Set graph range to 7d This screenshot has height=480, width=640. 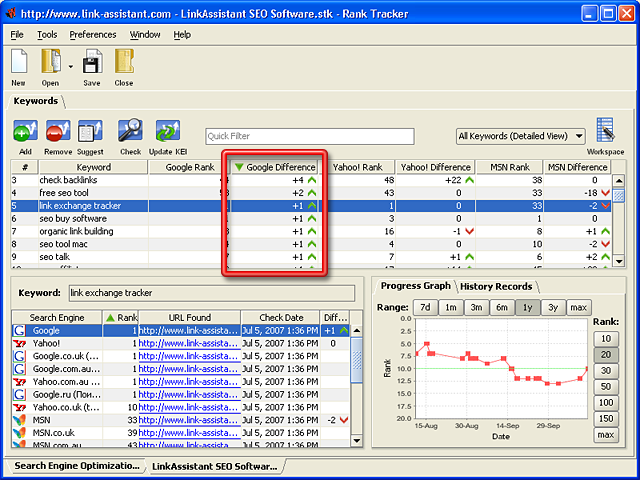tap(425, 307)
